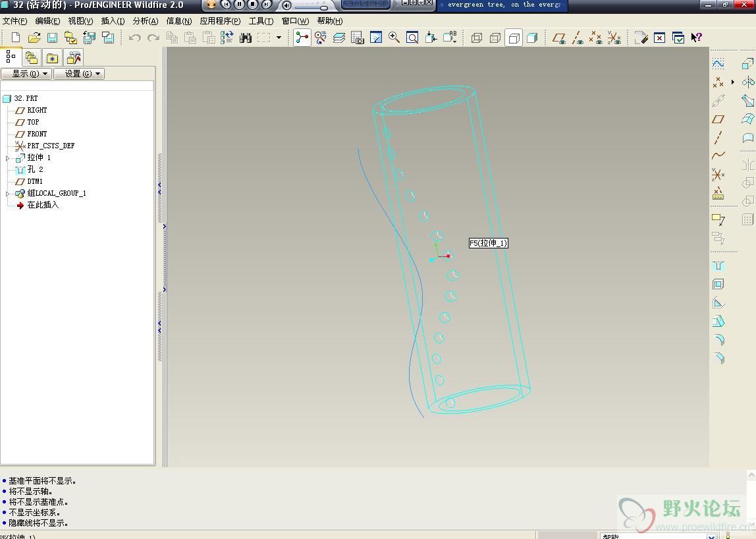
Task: Open the 设置(G) dropdown
Action: (x=80, y=74)
